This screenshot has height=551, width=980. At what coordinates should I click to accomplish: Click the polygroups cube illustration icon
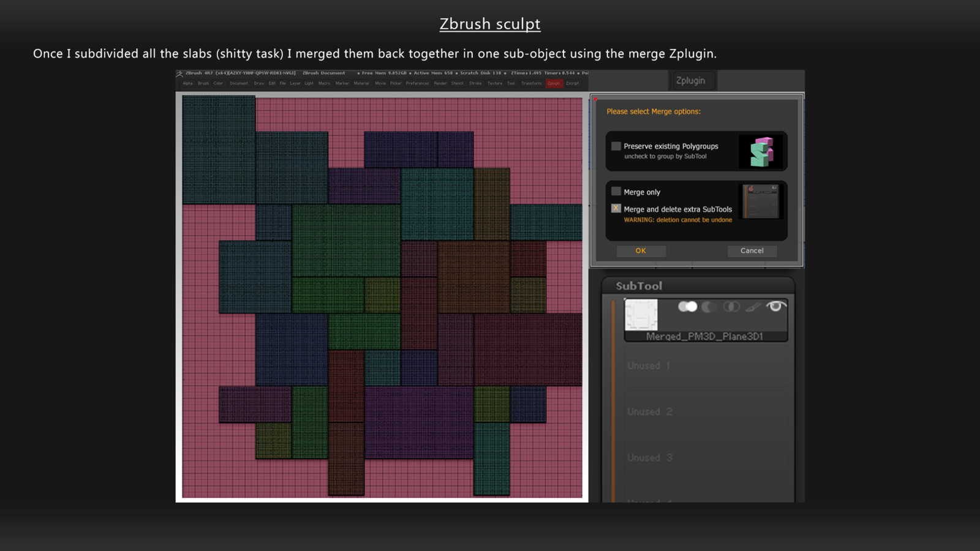click(761, 151)
